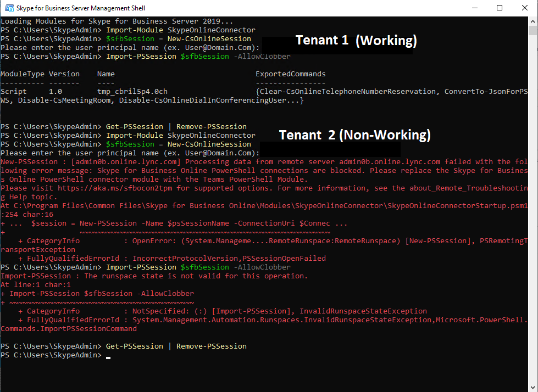This screenshot has height=392, width=538.
Task: Click the final Get-PSSession | Remove-PSSession command
Action: 176,346
